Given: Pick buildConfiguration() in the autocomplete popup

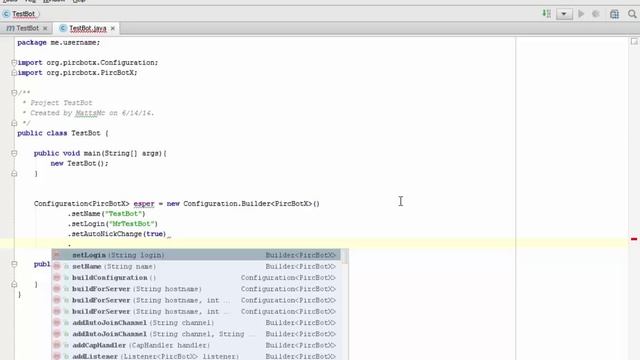Looking at the screenshot, I should [x=196, y=278].
